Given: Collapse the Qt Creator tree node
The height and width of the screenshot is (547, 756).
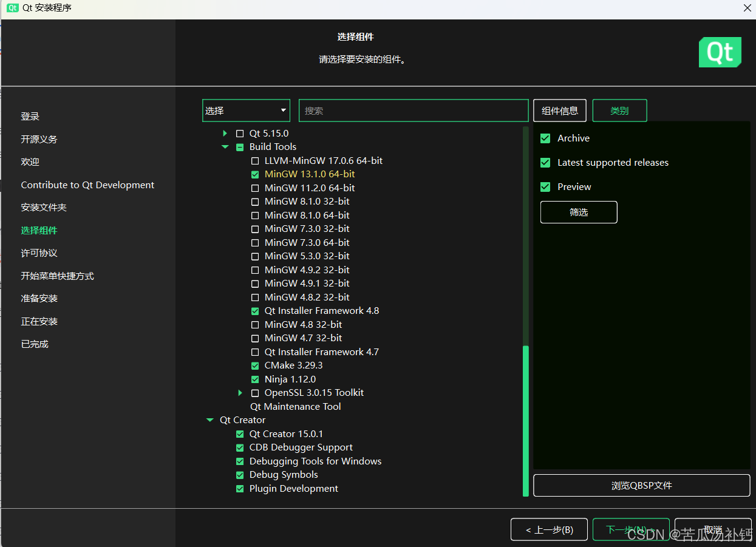Looking at the screenshot, I should (210, 420).
